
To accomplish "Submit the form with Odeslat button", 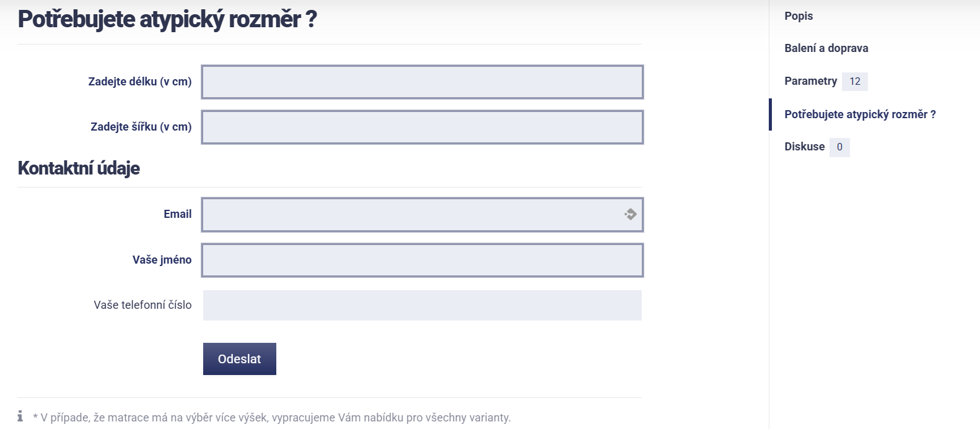I will pyautogui.click(x=240, y=359).
